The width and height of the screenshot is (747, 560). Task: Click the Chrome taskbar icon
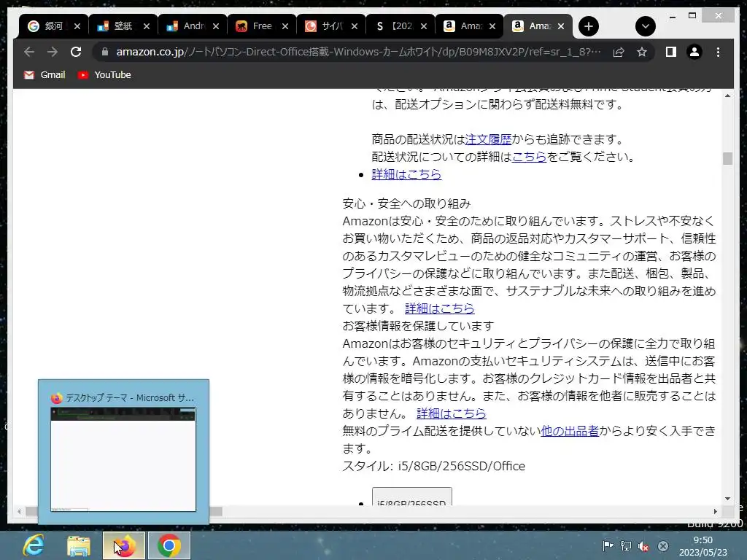point(169,545)
